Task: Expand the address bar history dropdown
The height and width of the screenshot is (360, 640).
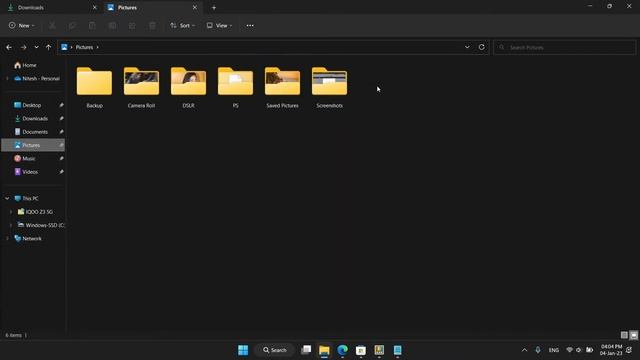Action: click(x=467, y=47)
